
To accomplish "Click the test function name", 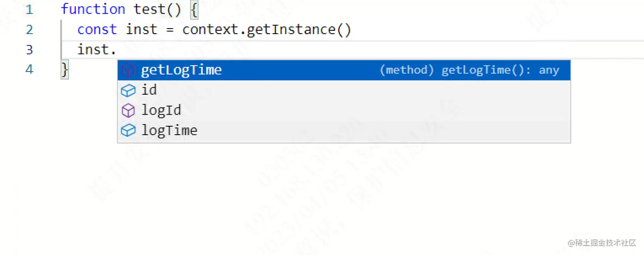I will pos(149,9).
